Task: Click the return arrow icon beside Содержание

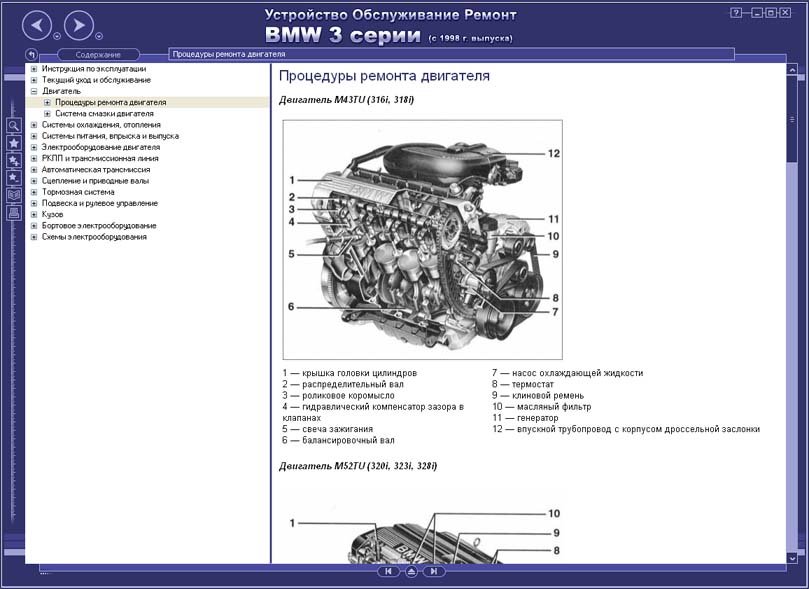Action: [x=31, y=54]
